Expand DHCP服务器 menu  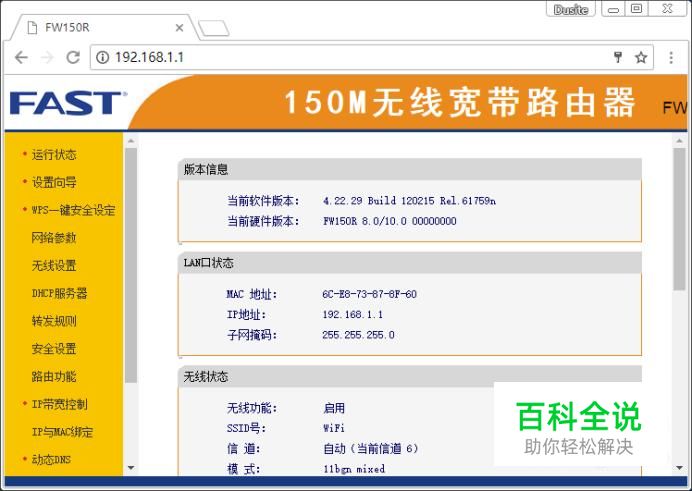tap(60, 293)
